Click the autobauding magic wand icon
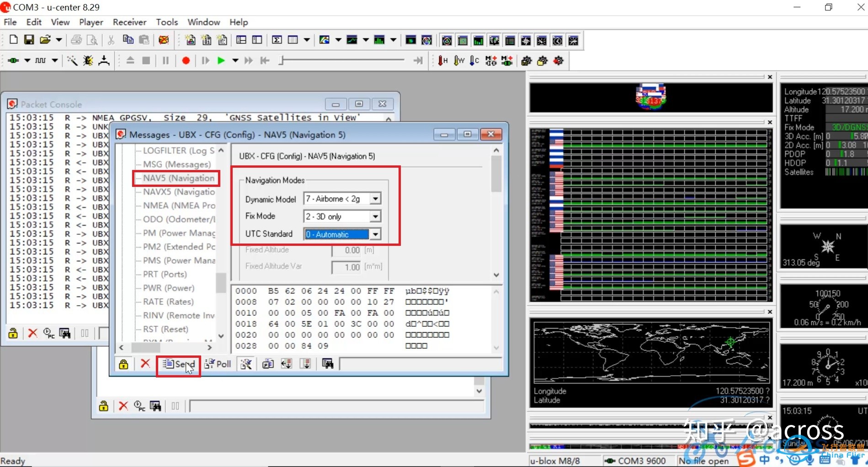The height and width of the screenshot is (467, 868). pos(72,60)
